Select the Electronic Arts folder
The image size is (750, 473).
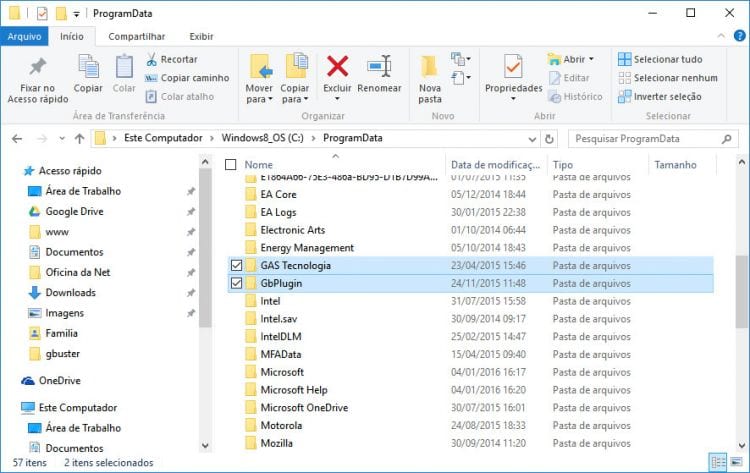[292, 230]
